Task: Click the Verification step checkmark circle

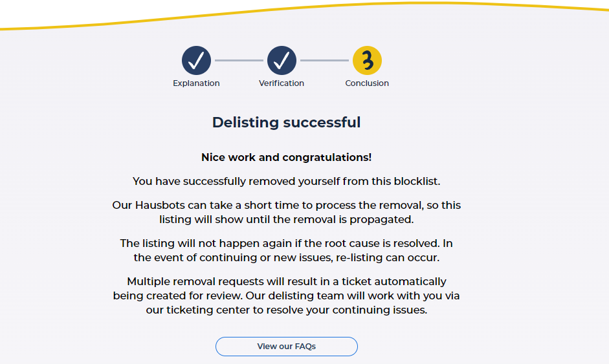Action: click(x=282, y=61)
